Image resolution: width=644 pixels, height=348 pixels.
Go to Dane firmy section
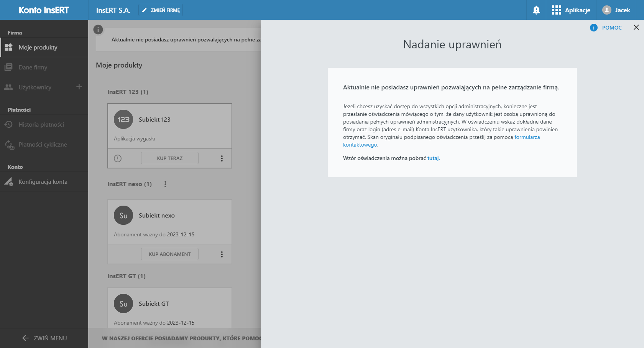tap(44, 68)
